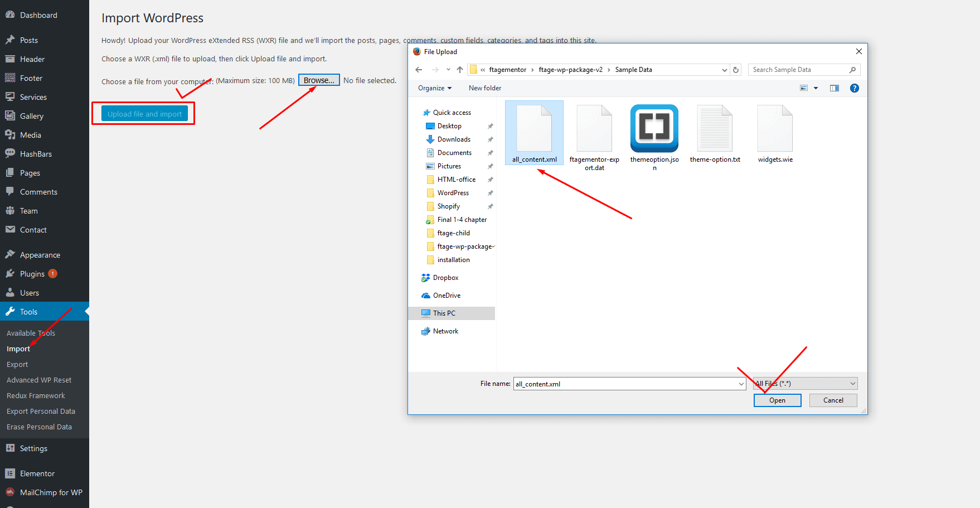Select the all_content.xml file
The width and height of the screenshot is (980, 508).
tap(534, 133)
